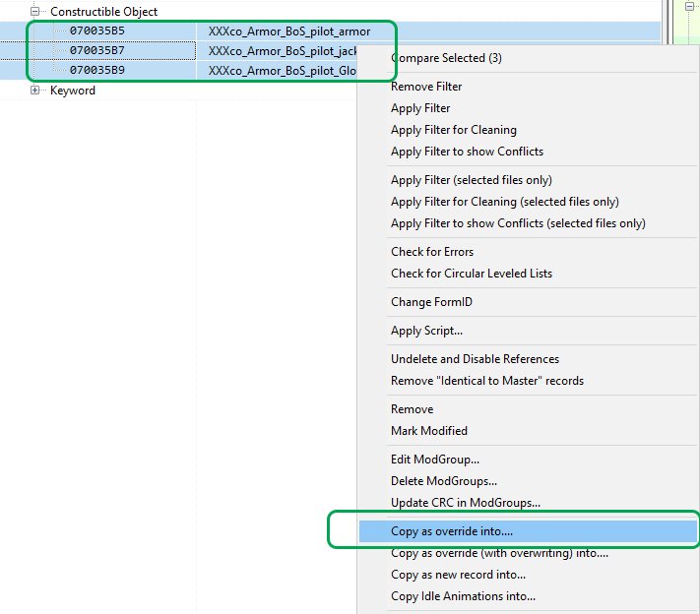Select Copy as new record into

458,575
